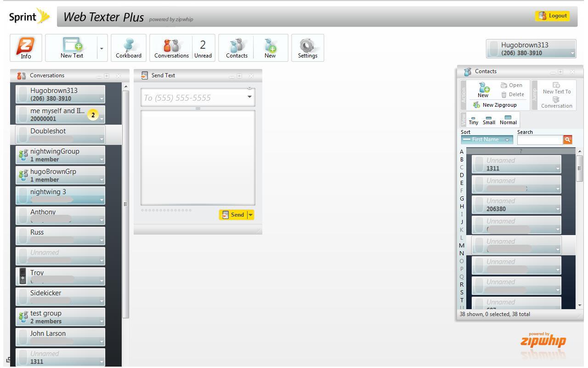
Task: Jump to letter S in contacts
Action: [x=462, y=292]
